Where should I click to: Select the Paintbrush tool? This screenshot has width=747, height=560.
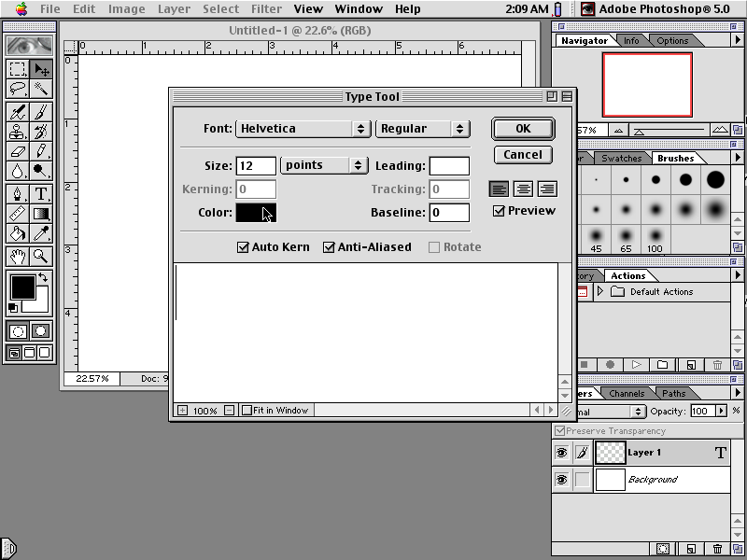[x=41, y=112]
